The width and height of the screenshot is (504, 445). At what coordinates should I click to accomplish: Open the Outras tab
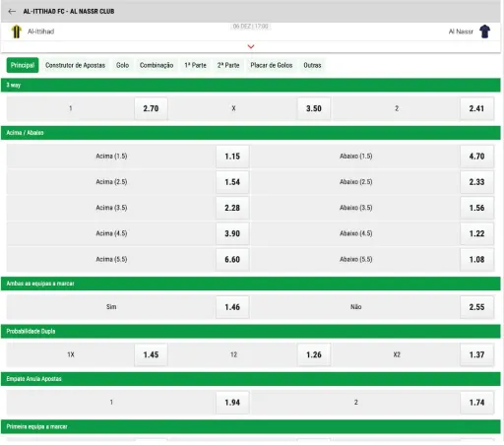click(x=312, y=65)
